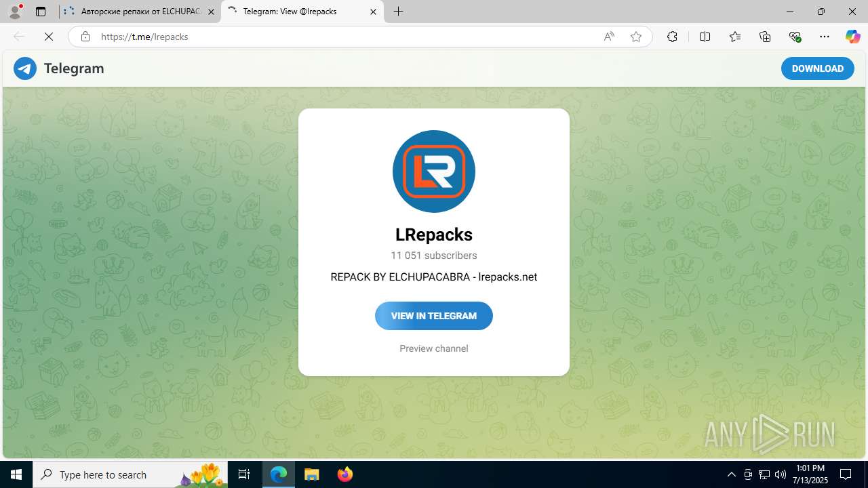The image size is (868, 488).
Task: Toggle split screen view
Action: click(x=705, y=37)
